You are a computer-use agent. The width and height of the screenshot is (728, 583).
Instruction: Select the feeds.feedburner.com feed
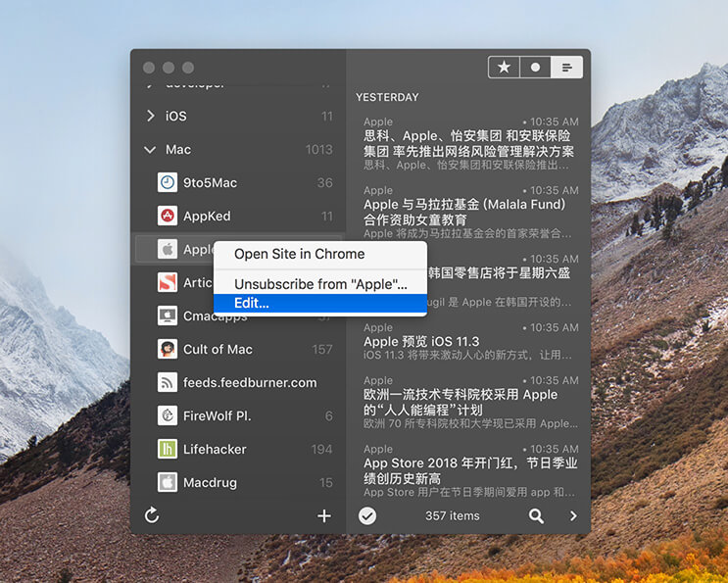tap(250, 382)
